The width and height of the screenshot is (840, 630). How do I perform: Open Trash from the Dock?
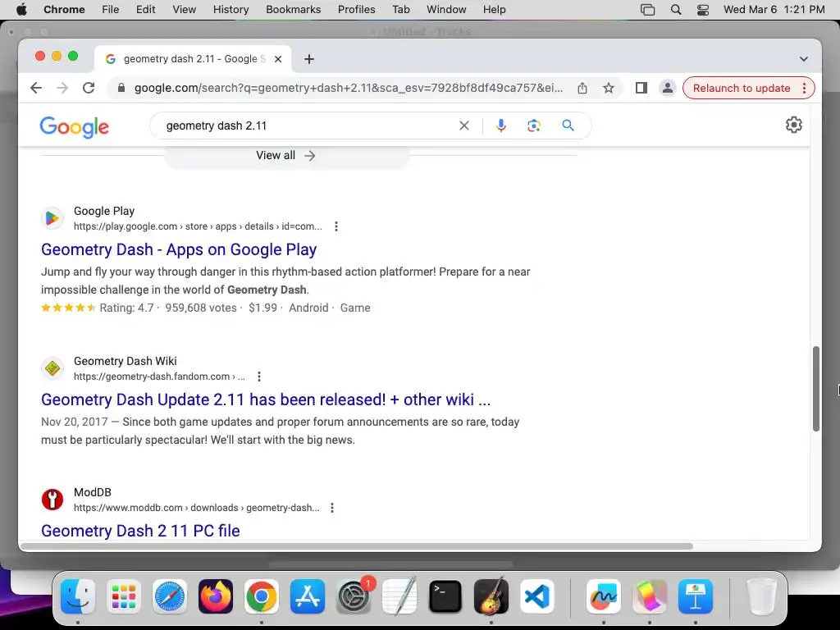click(x=761, y=596)
